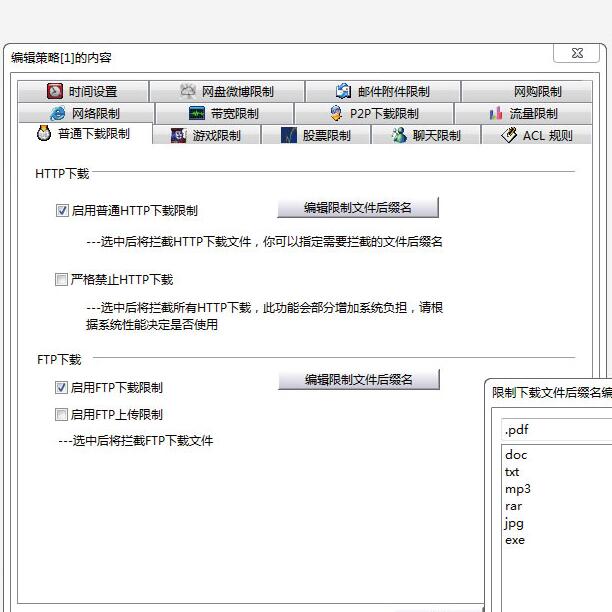This screenshot has height=612, width=612.
Task: Click the tag icon on ACL 规则 tab
Action: tap(509, 135)
